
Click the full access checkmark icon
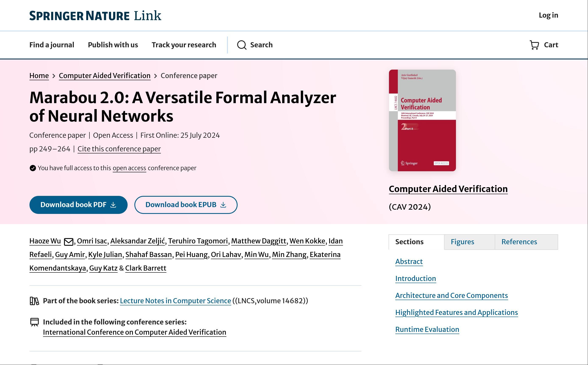[33, 168]
